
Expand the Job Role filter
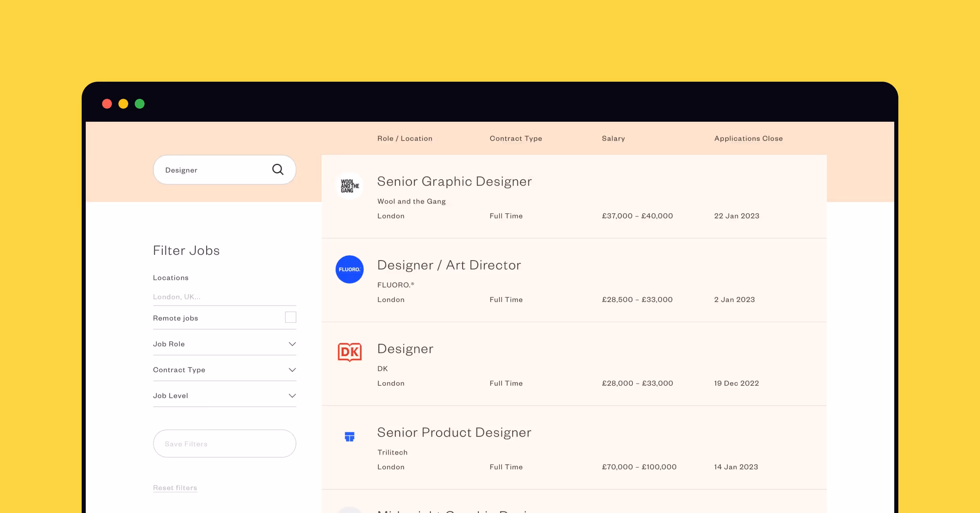click(292, 344)
